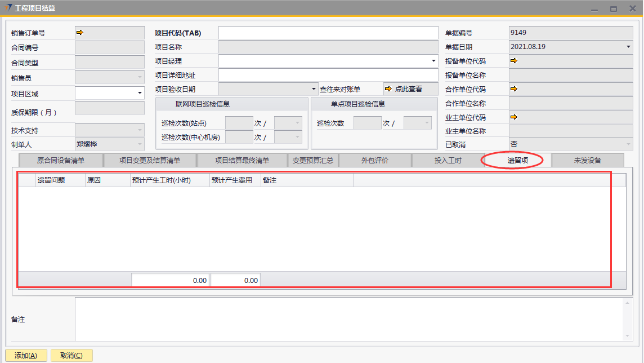
Task: Open the 项目经理 dropdown list
Action: tap(433, 61)
